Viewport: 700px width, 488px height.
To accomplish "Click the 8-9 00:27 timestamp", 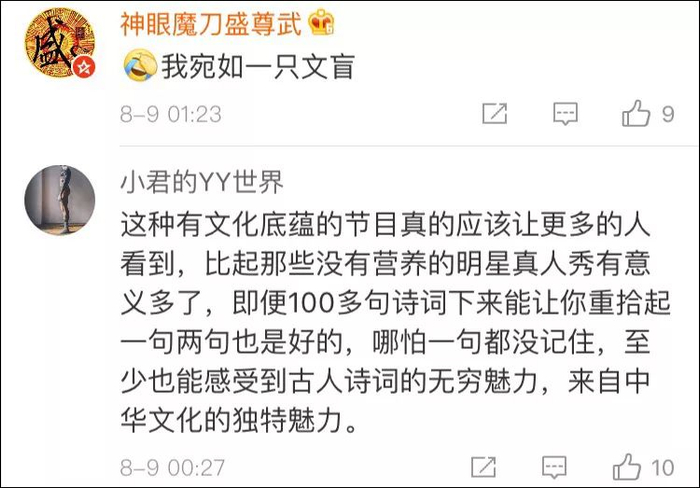I will point(172,468).
